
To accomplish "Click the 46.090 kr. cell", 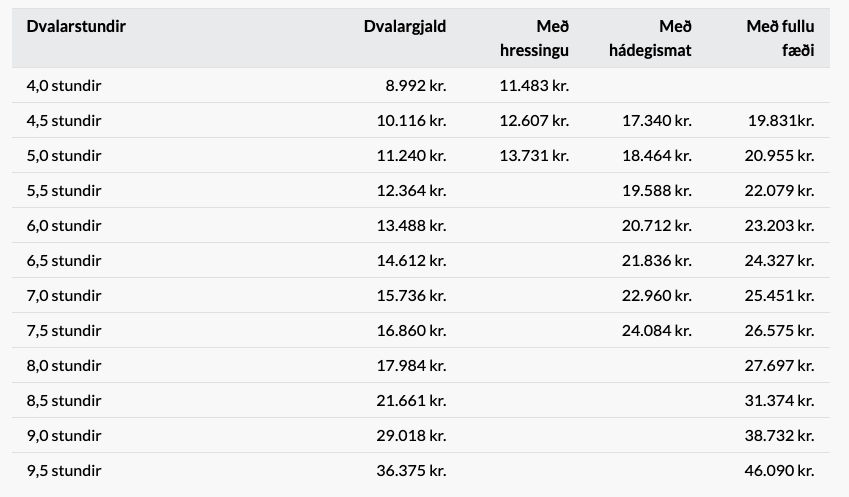I will tap(779, 470).
